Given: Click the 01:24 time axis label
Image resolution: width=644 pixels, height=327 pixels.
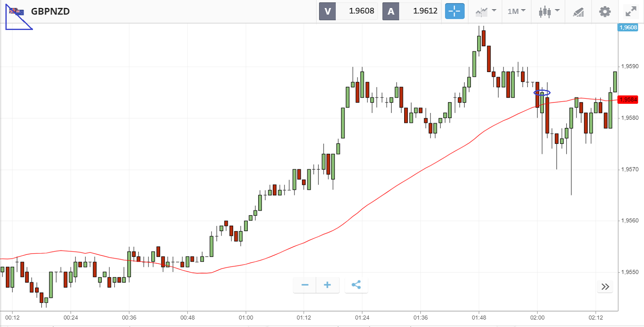Looking at the screenshot, I should [362, 317].
